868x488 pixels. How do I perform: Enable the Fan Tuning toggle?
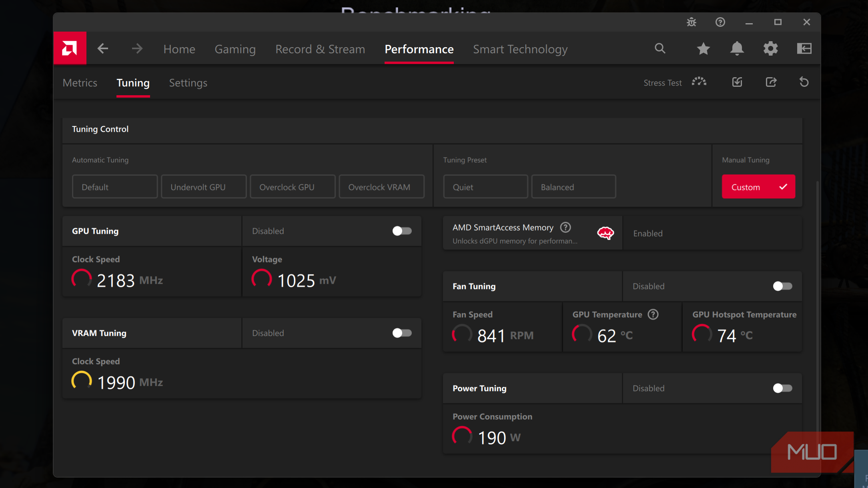[782, 286]
